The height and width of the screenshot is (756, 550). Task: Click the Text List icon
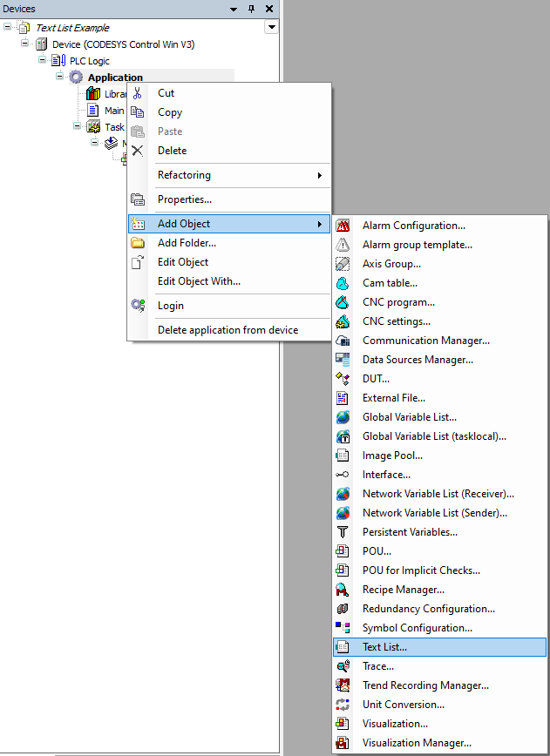tap(343, 646)
